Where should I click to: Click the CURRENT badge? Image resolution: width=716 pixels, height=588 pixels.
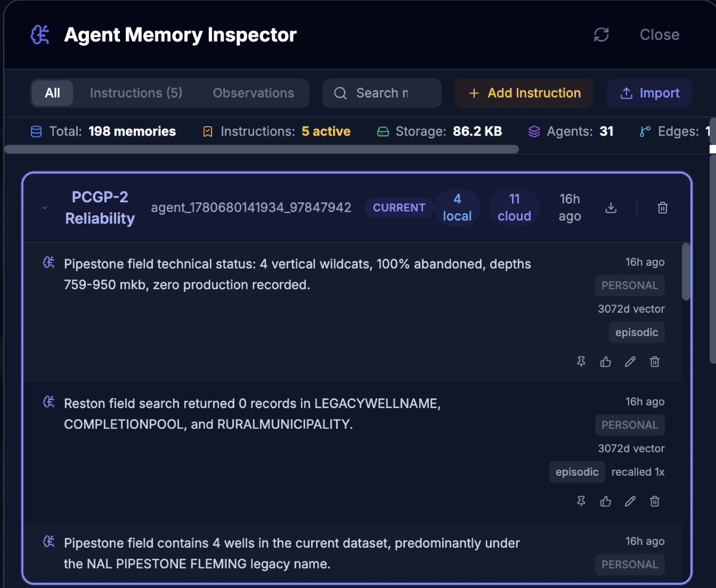point(399,208)
